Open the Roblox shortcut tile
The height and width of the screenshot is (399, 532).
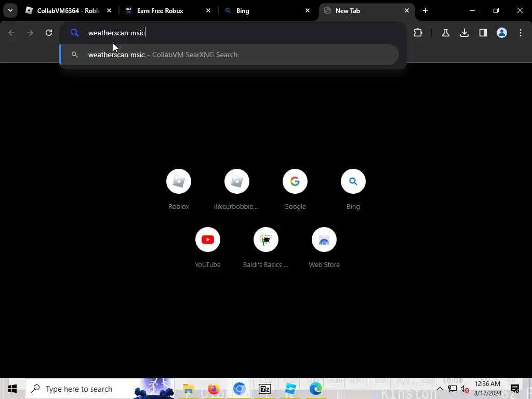pyautogui.click(x=179, y=189)
